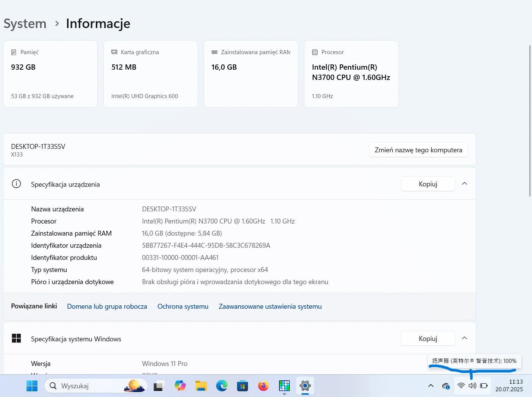
Task: Click the Nazwa urządzenia row label
Action: [x=58, y=209]
